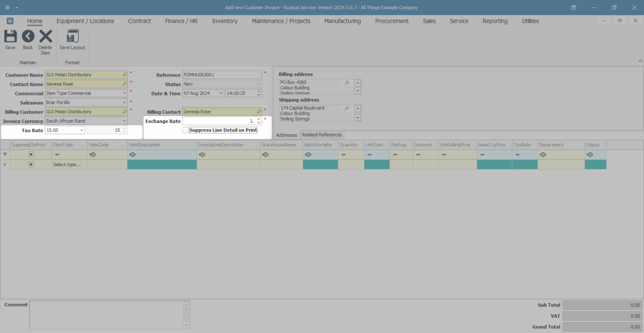Open the Commercial dropdown
The height and width of the screenshot is (333, 644).
point(124,93)
